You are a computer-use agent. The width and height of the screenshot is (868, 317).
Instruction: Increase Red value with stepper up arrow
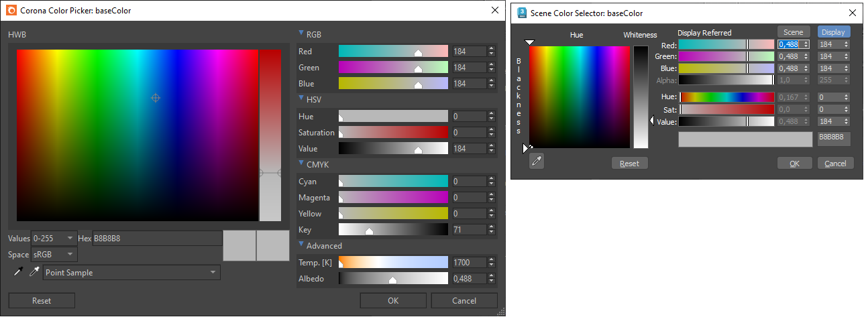click(492, 48)
